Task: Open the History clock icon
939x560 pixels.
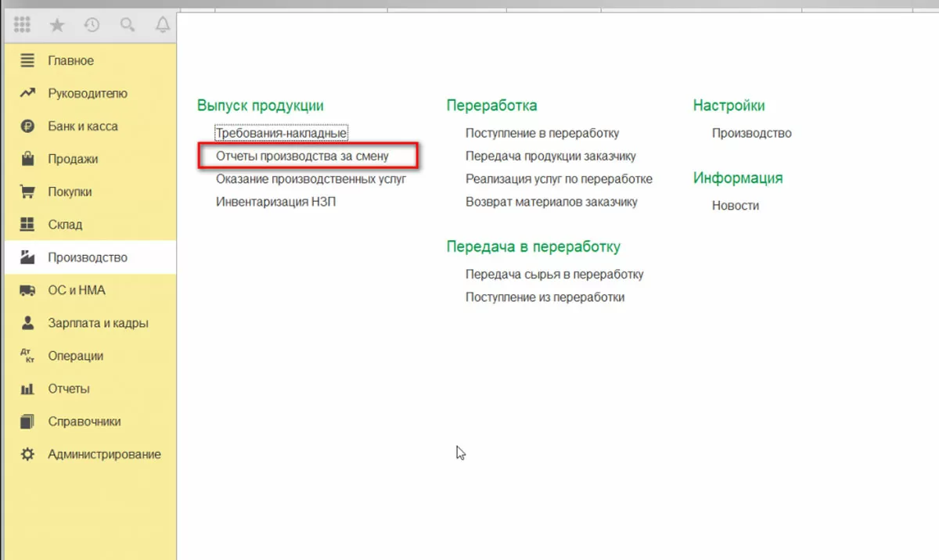Action: (92, 25)
